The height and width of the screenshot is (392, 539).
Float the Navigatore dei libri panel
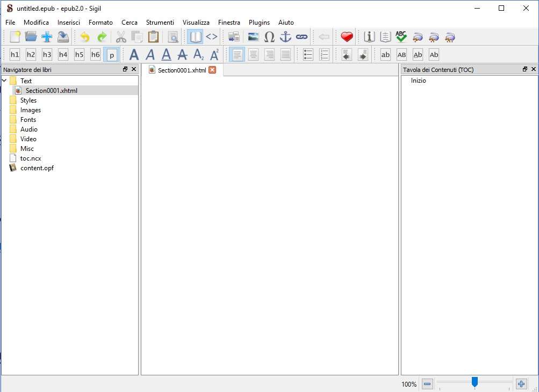[125, 69]
